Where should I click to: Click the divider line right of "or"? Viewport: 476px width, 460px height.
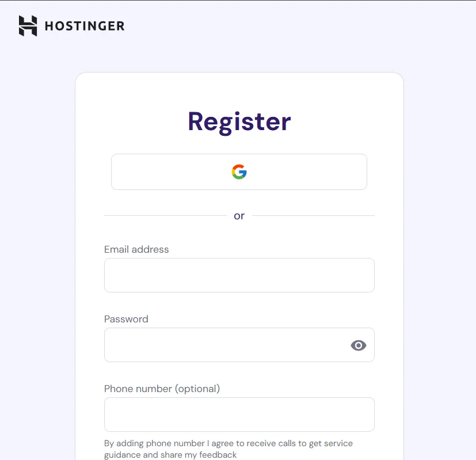[x=313, y=216]
